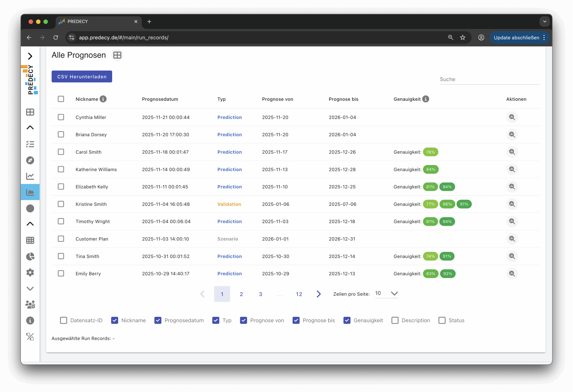Click the grid icon beside Alle Prognosen
Viewport: 573px width, 392px height.
pyautogui.click(x=117, y=55)
